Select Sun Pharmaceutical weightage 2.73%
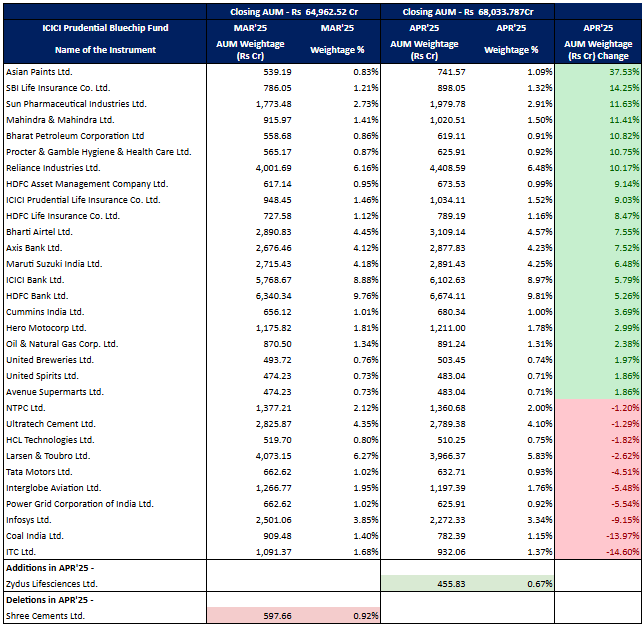Image resolution: width=643 pixels, height=625 pixels. click(x=366, y=104)
